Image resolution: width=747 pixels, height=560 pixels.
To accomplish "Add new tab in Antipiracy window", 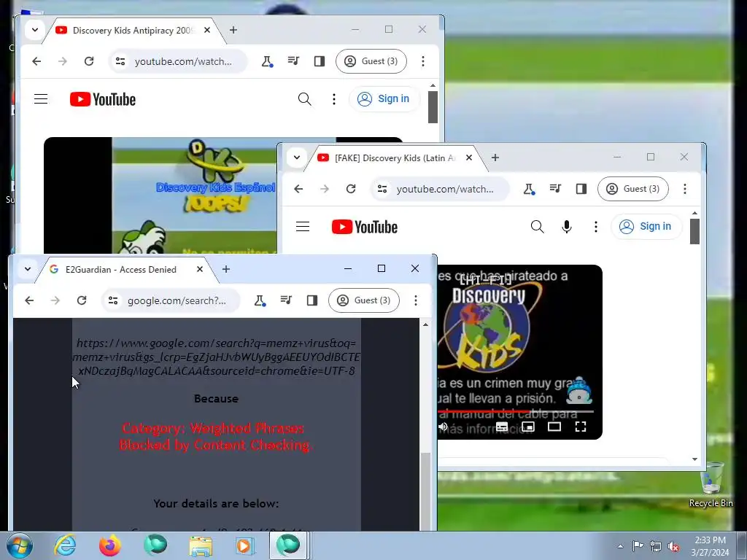I will [x=233, y=30].
